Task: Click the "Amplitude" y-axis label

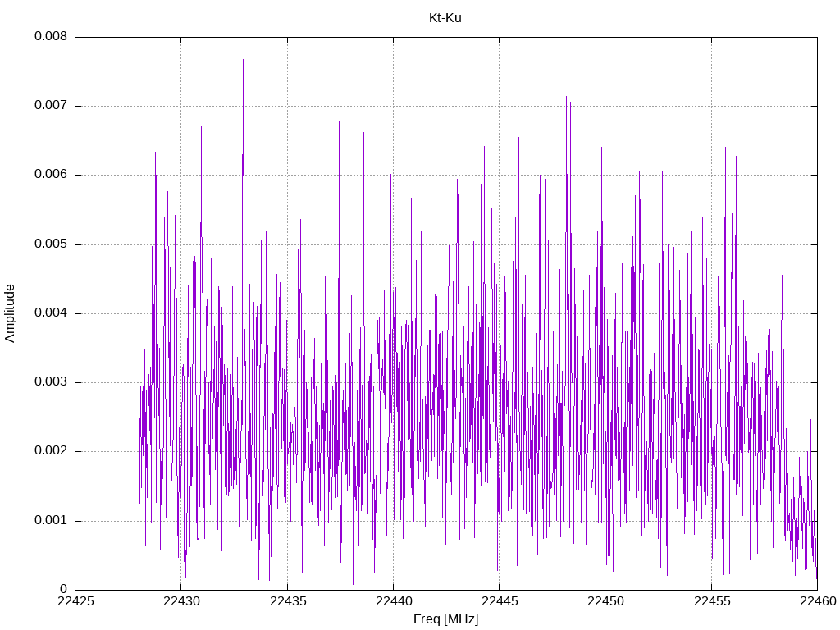Action: coord(10,313)
